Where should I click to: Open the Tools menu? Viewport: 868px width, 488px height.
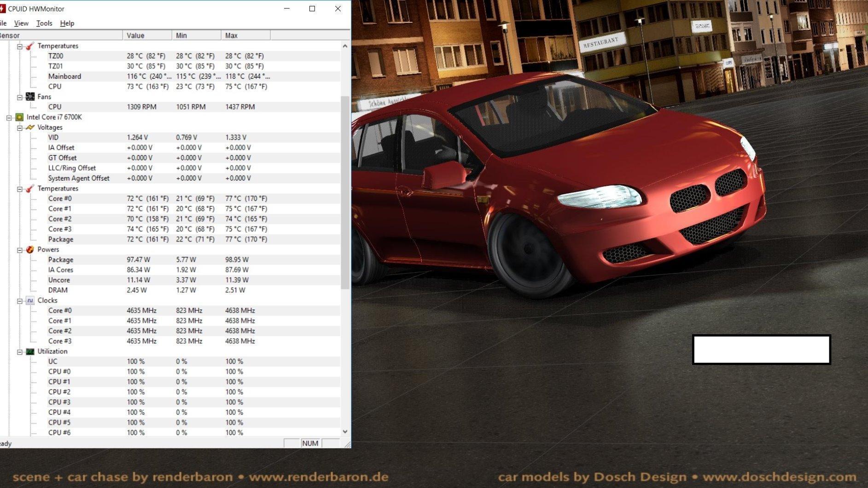[44, 23]
